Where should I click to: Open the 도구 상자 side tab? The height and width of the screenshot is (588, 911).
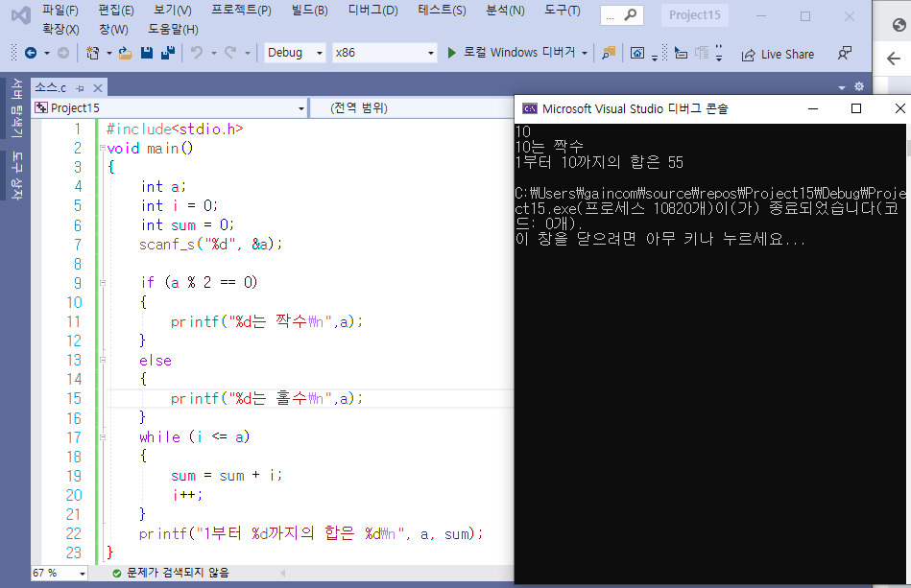16,176
